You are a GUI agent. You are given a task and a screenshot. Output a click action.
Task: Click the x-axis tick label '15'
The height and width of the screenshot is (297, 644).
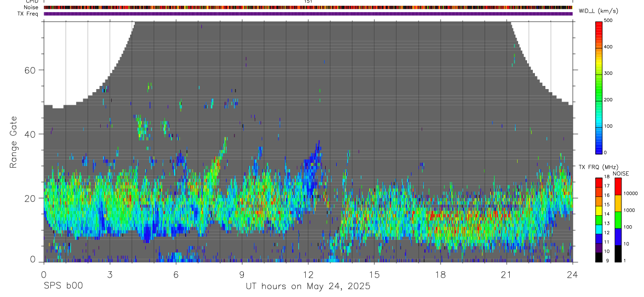[374, 274]
